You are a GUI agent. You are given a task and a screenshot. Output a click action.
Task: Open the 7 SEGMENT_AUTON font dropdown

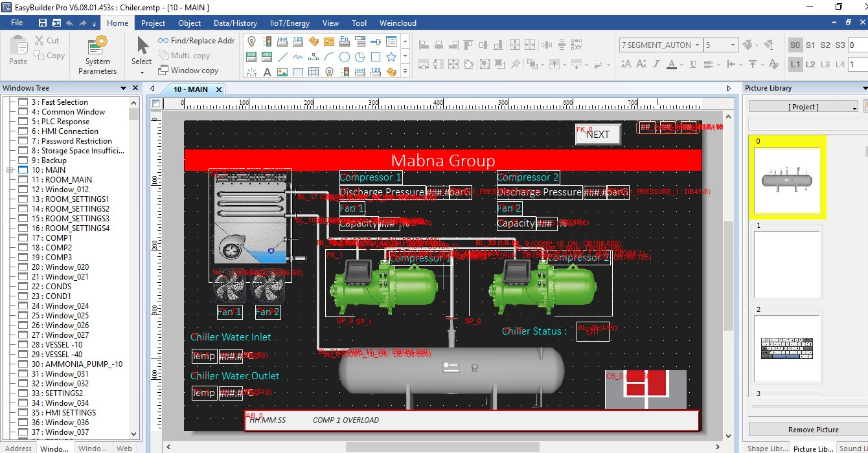click(697, 45)
